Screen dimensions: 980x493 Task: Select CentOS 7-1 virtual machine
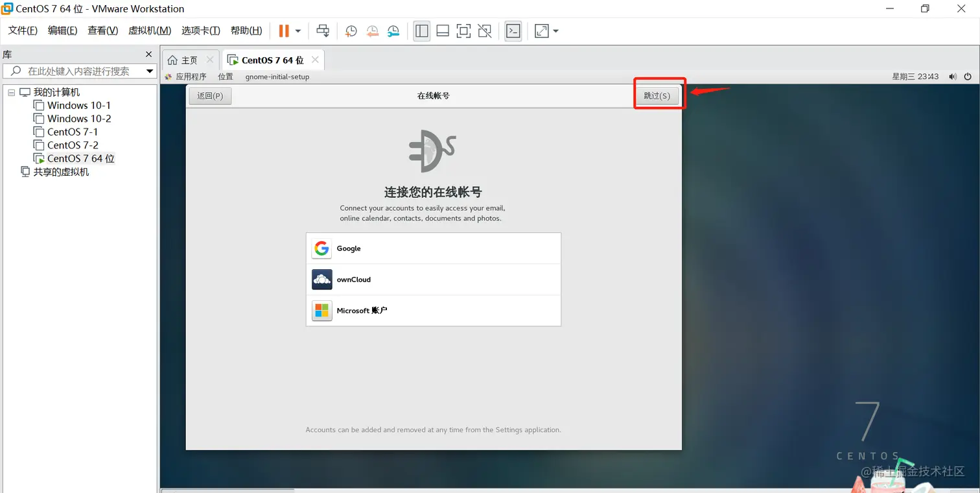click(x=73, y=132)
